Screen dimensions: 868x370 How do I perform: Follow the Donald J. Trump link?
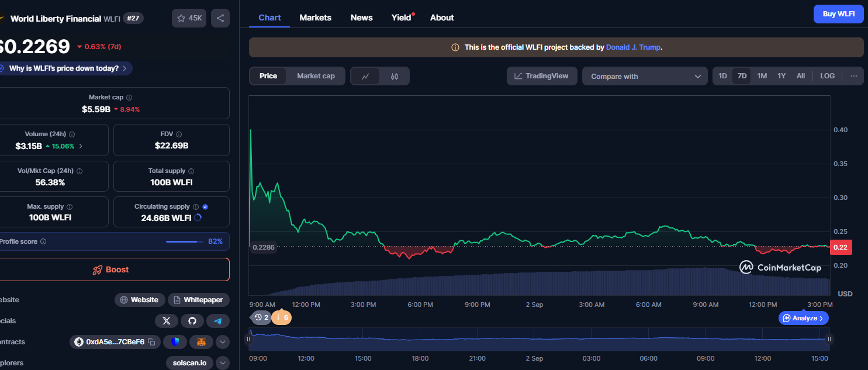point(633,47)
